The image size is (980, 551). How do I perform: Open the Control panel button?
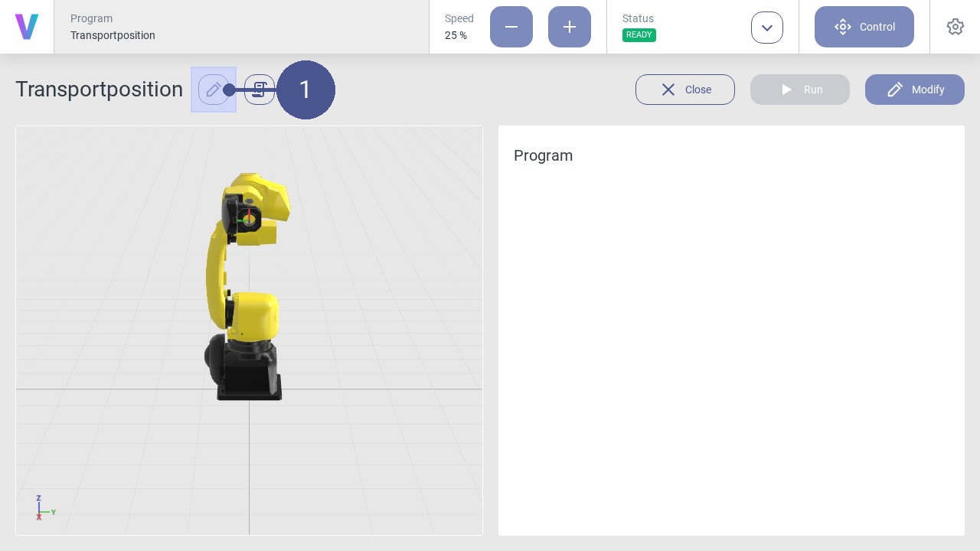pyautogui.click(x=864, y=27)
